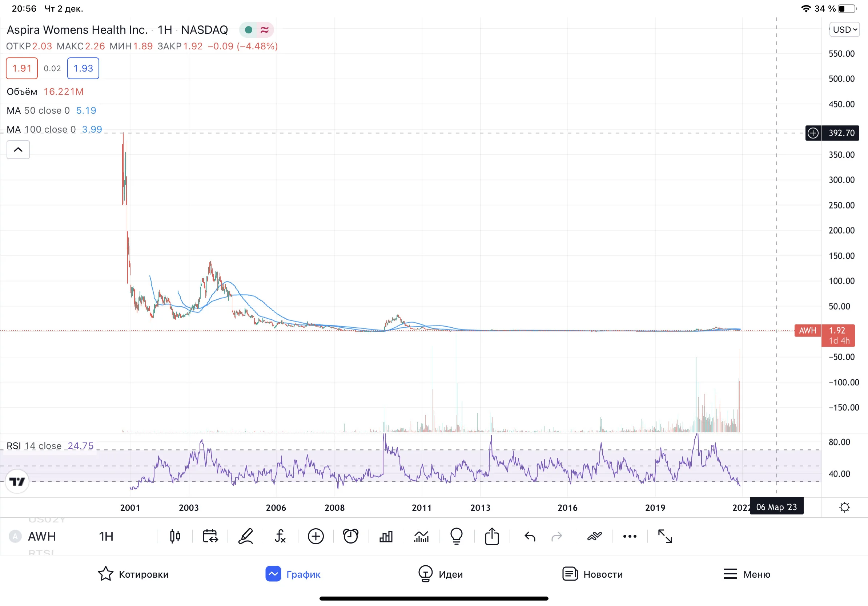
Task: Click the red 1.91 sell price button
Action: click(22, 68)
